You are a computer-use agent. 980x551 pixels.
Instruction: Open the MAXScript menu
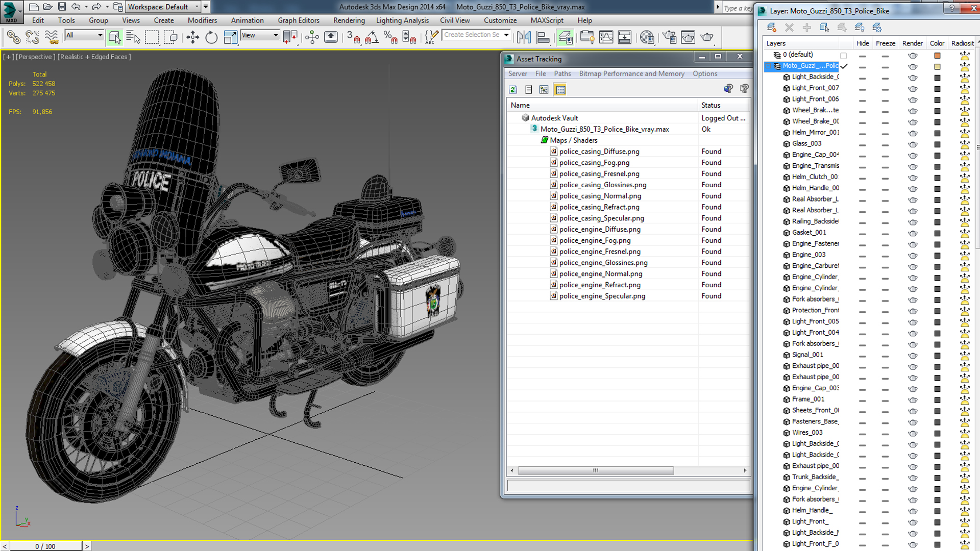[547, 20]
